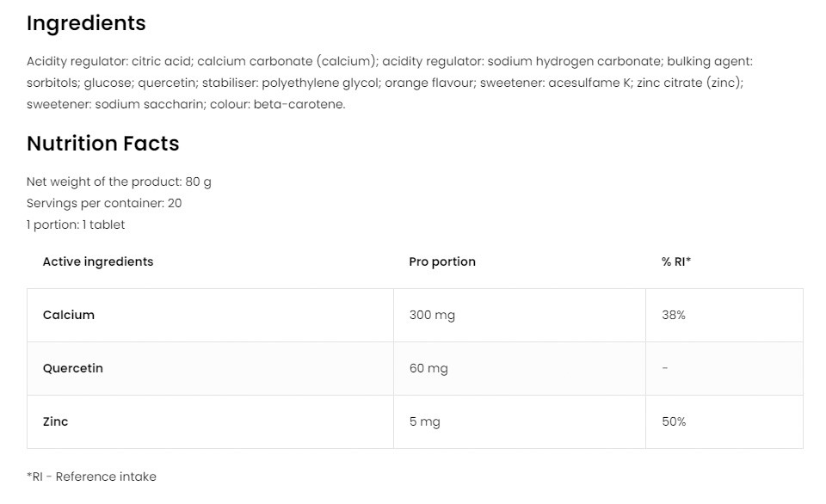Click the Net weight of the product line
826x504 pixels.
[x=119, y=181]
